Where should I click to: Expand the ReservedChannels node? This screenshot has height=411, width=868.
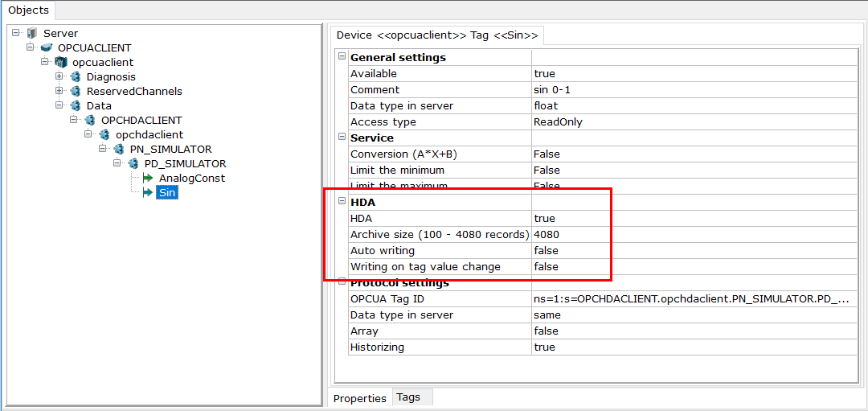pos(59,91)
